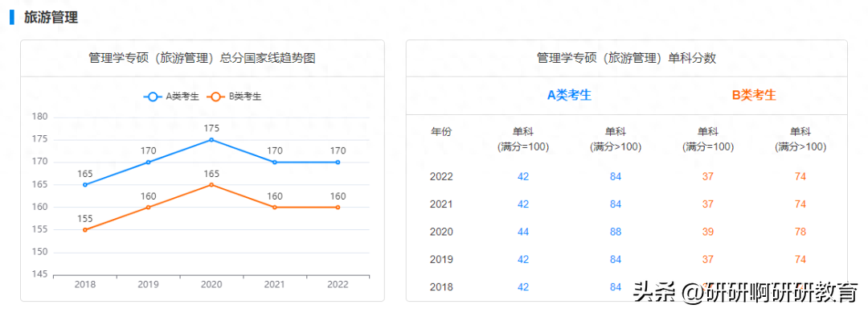This screenshot has height=313, width=868.
Task: Click orange line data point for 2022
Action: (x=338, y=207)
